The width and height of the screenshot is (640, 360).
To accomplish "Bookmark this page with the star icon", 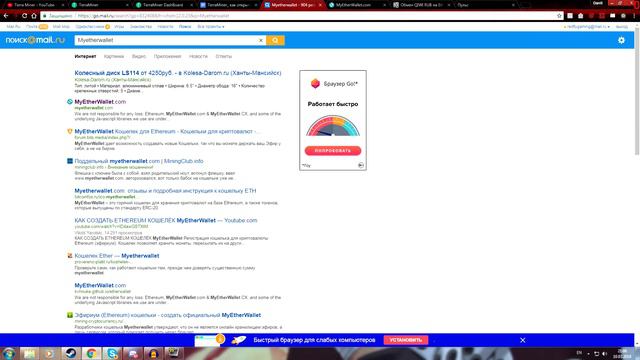I will point(559,16).
